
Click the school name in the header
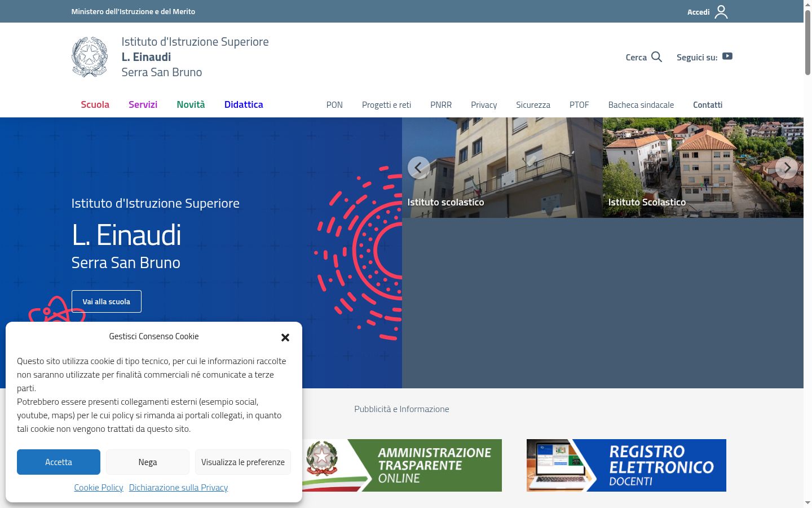[x=195, y=57]
